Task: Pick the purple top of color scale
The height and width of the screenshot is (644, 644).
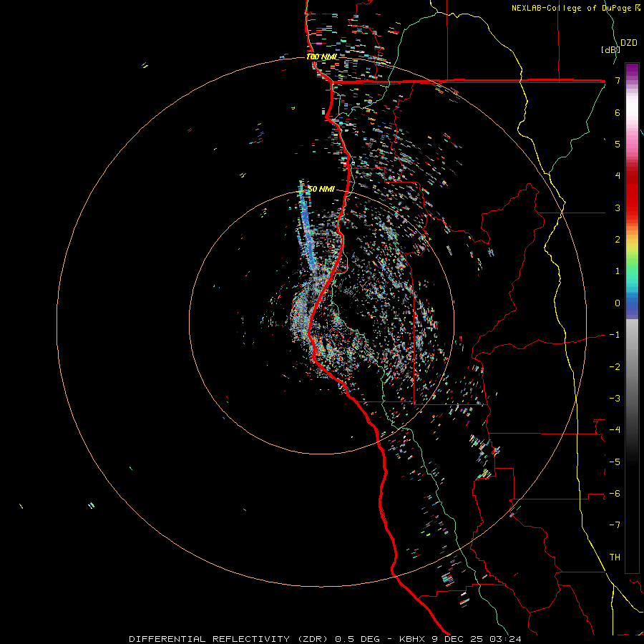Action: (x=632, y=71)
